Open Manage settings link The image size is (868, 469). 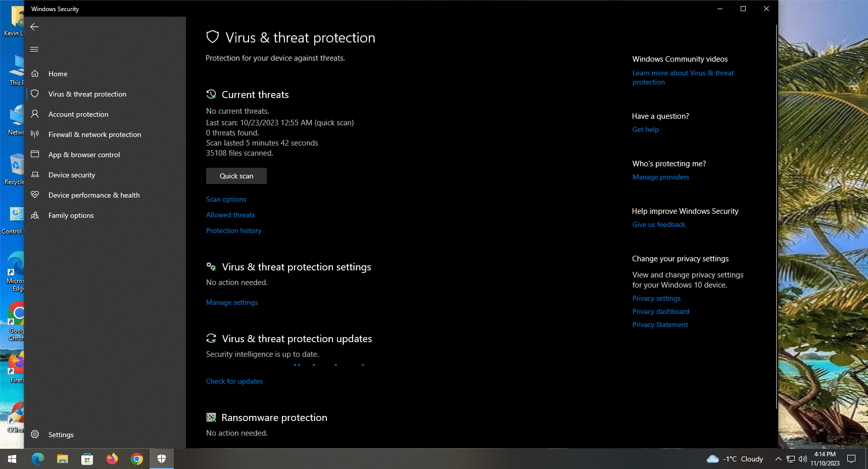(232, 302)
